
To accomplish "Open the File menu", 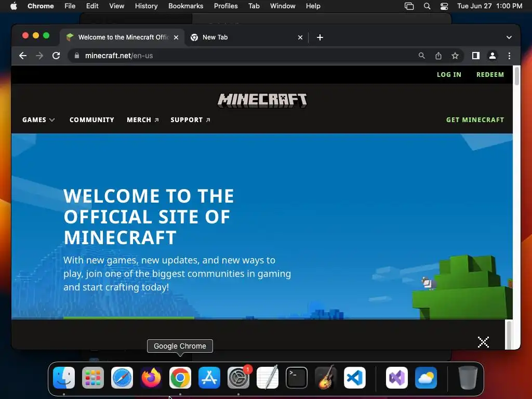I will click(x=70, y=6).
